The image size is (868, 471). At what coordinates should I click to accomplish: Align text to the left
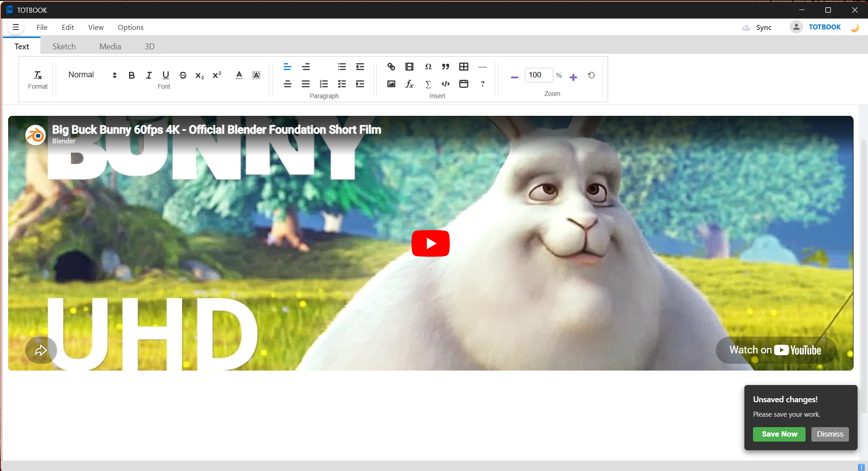pyautogui.click(x=288, y=67)
